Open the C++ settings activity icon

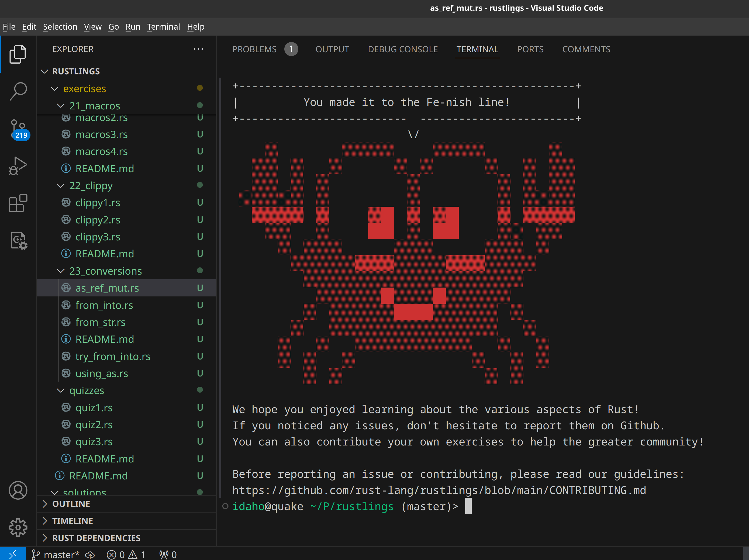19,241
